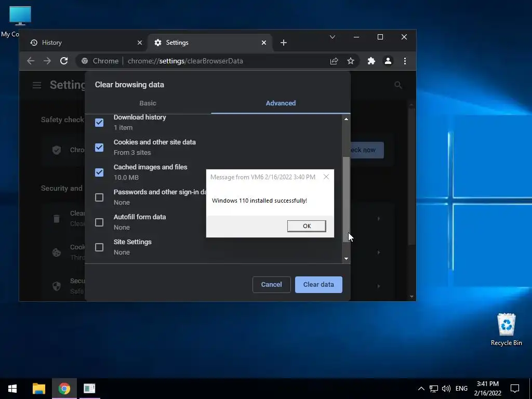Switch to the Basic tab
Viewport: 532px width, 399px height.
tap(148, 103)
